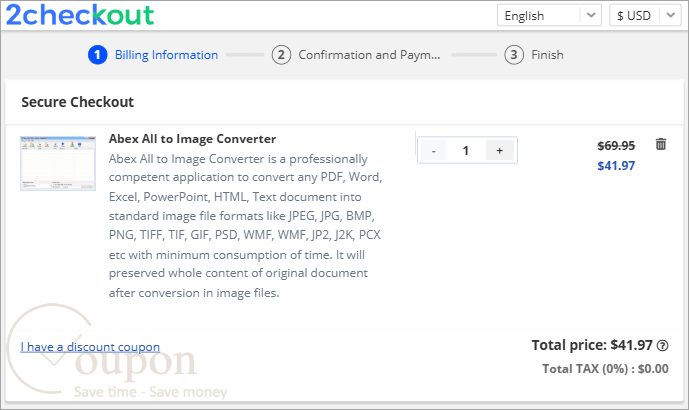Click the step 2 circle icon
Image resolution: width=689 pixels, height=410 pixels.
coord(281,55)
